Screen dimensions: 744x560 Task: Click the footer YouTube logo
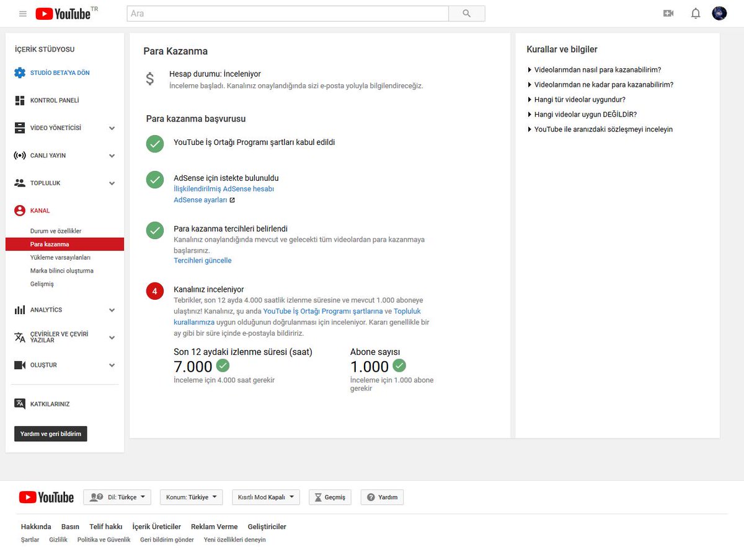click(46, 497)
